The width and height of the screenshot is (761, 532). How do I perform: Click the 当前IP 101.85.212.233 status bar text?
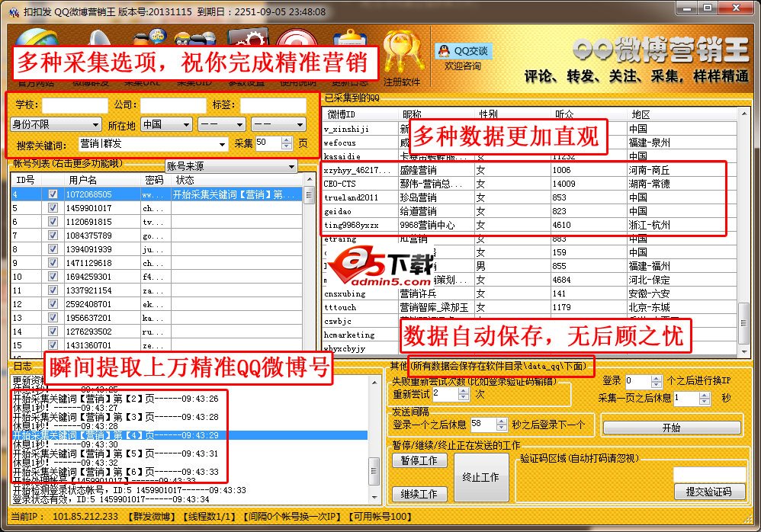point(65,517)
